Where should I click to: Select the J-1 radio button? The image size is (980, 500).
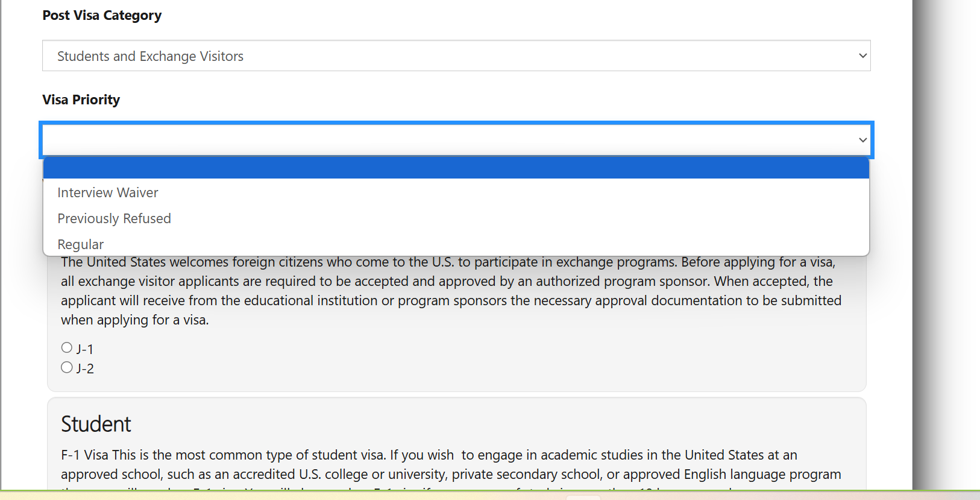click(x=67, y=347)
